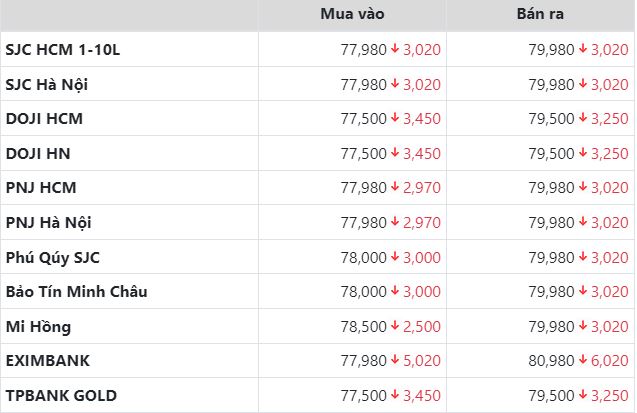This screenshot has width=637, height=413.
Task: Click the down arrow in DOJI HCM sell column
Action: (x=583, y=118)
